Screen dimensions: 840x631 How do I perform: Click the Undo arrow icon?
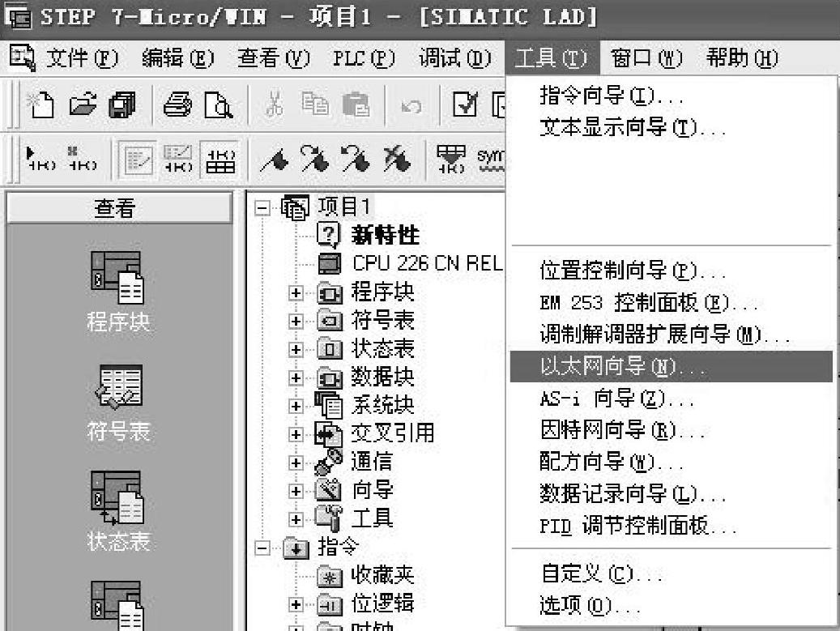click(411, 106)
